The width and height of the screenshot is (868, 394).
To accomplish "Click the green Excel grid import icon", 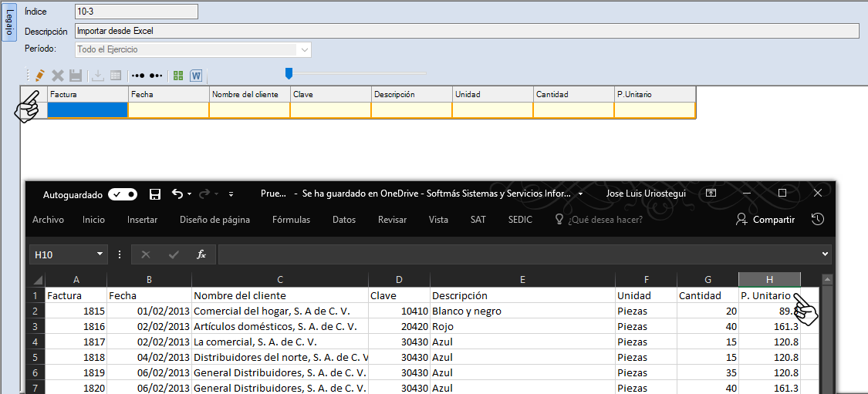I will [x=178, y=76].
